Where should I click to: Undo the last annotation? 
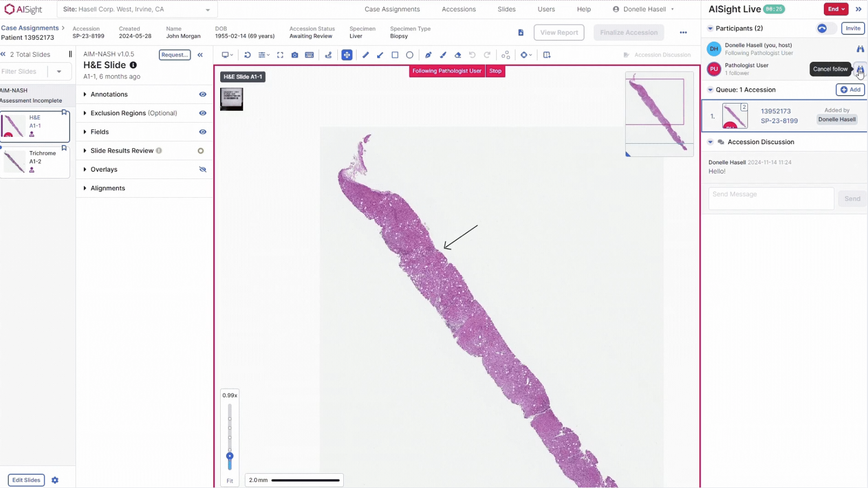(472, 55)
